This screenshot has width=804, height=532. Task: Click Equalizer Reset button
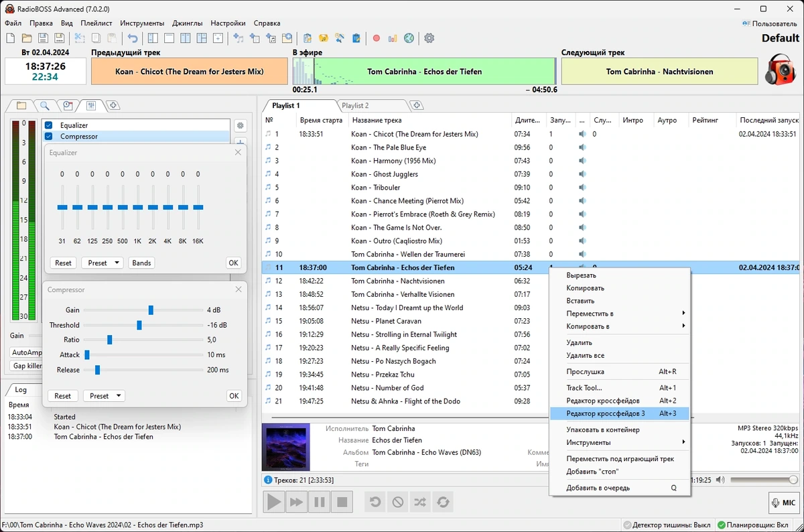click(63, 263)
